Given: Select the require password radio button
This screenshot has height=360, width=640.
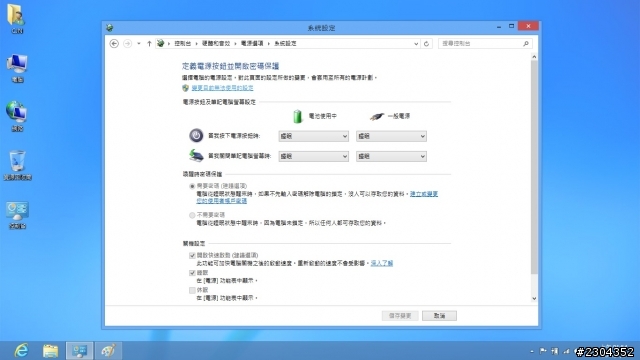Looking at the screenshot, I should [x=192, y=186].
